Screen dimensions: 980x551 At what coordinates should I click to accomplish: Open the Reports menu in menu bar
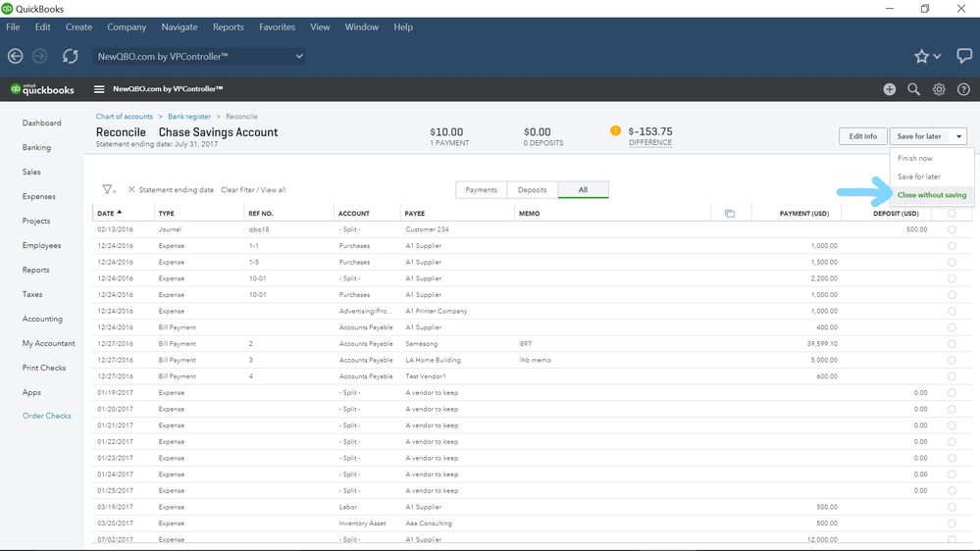coord(229,26)
